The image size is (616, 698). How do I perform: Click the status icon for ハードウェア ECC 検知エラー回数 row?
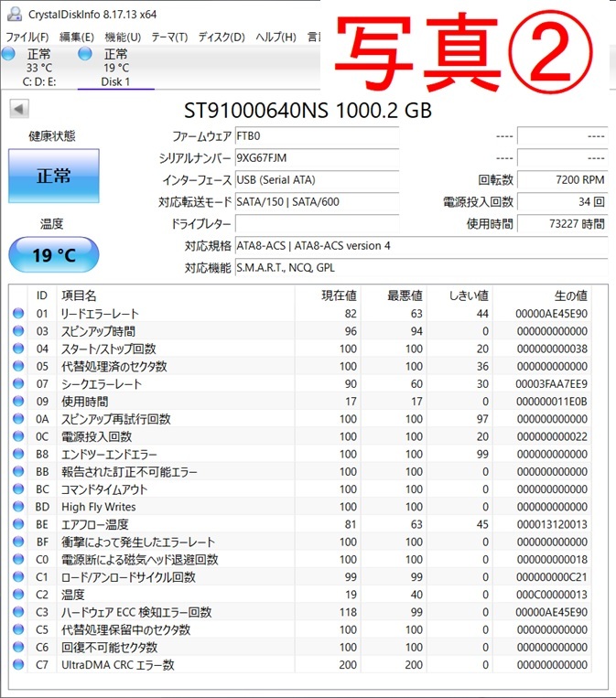[x=18, y=612]
